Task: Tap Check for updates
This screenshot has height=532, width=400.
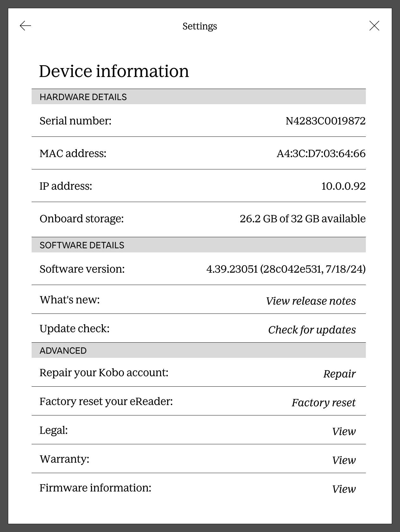Action: click(x=312, y=330)
